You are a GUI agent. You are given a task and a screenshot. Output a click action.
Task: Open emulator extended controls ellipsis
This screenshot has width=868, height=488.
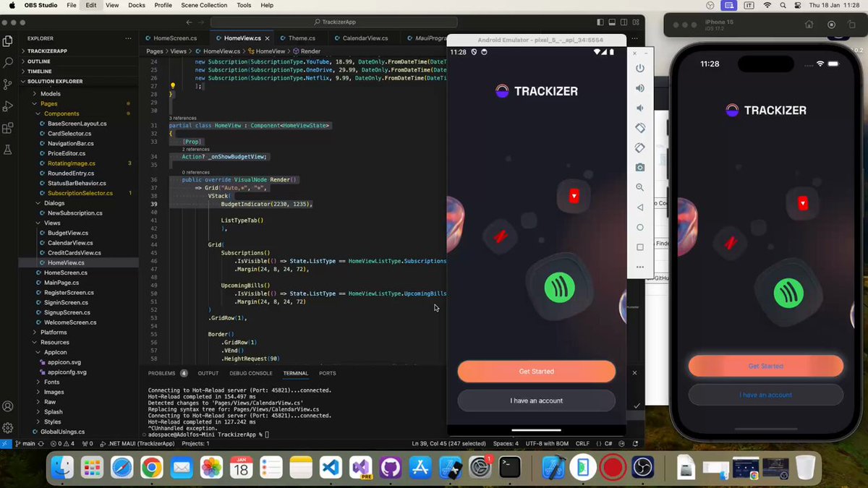click(639, 267)
